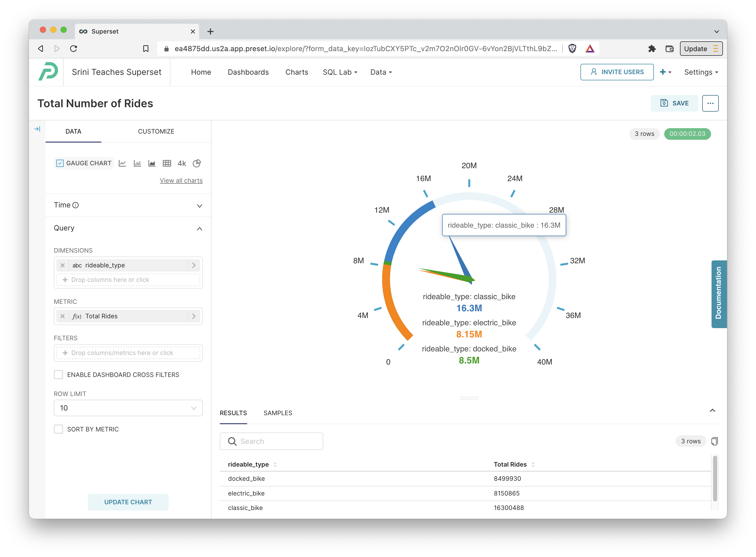756x557 pixels.
Task: Select the pie chart icon
Action: [x=197, y=163]
